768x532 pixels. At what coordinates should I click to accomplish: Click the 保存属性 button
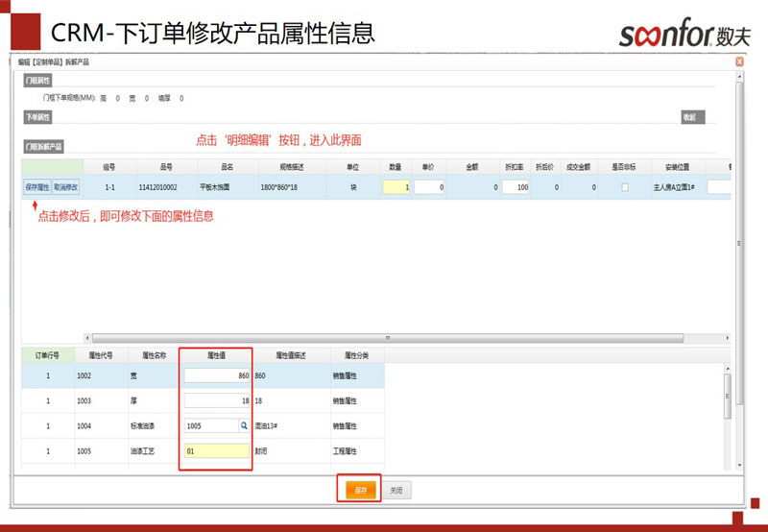tap(37, 187)
